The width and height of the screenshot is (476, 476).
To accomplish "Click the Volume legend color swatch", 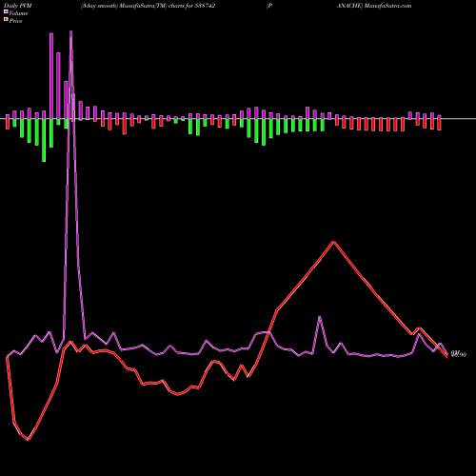I will [6, 11].
